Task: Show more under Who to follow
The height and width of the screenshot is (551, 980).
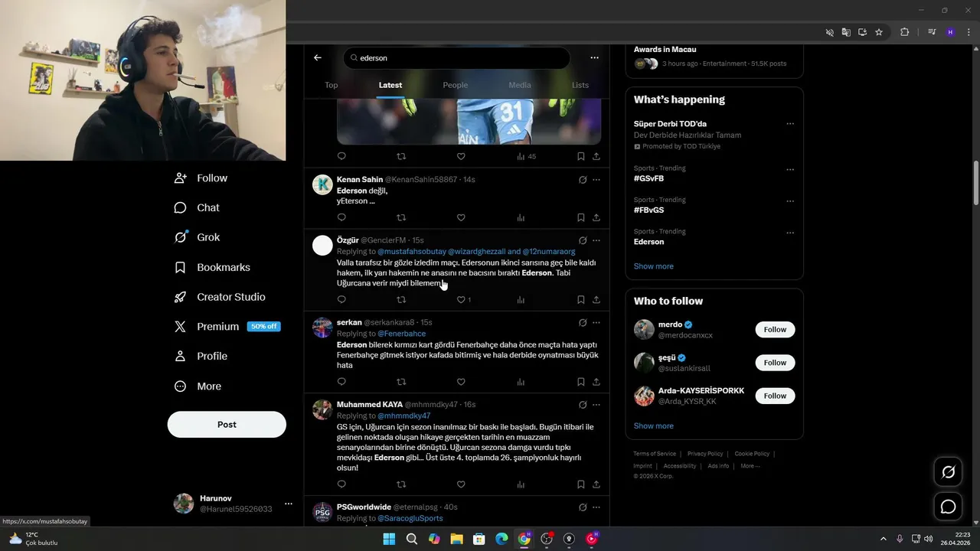Action: point(653,426)
